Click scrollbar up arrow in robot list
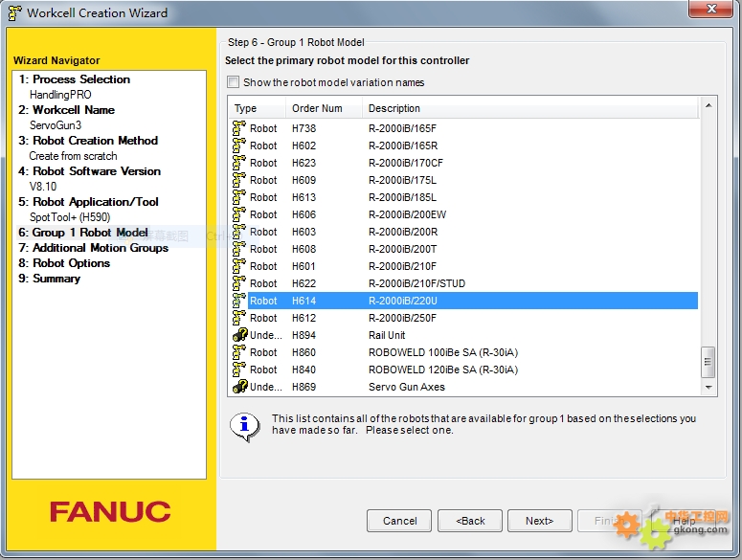 708,105
